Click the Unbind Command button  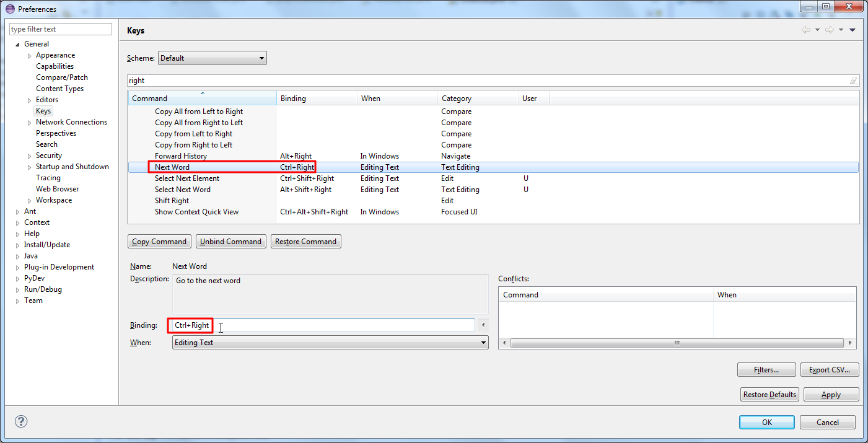point(230,242)
